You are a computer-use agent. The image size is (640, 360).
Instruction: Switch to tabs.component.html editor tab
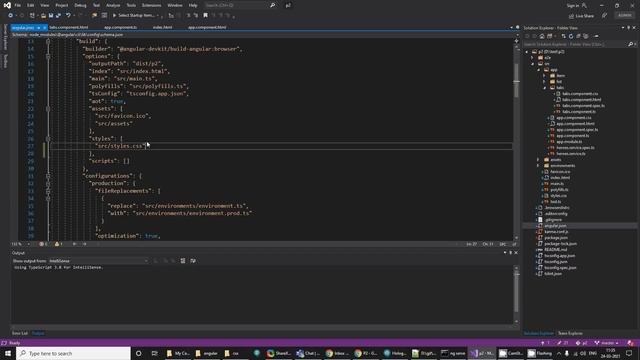point(69,27)
